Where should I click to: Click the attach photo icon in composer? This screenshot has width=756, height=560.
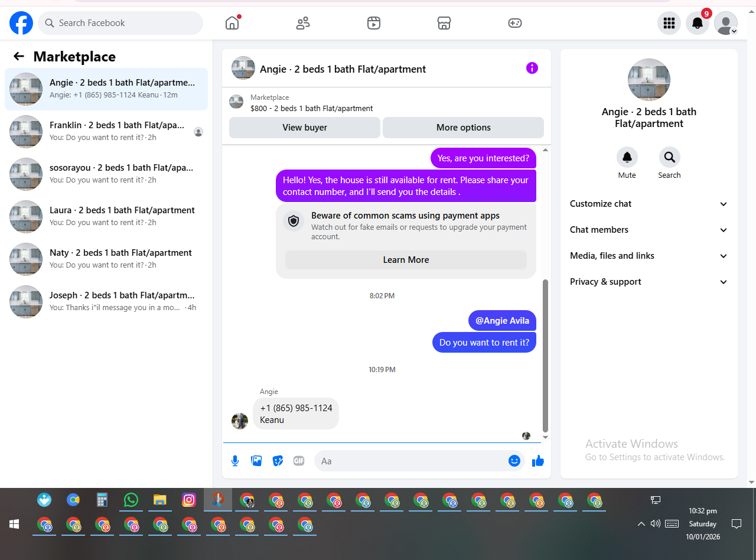click(x=256, y=461)
